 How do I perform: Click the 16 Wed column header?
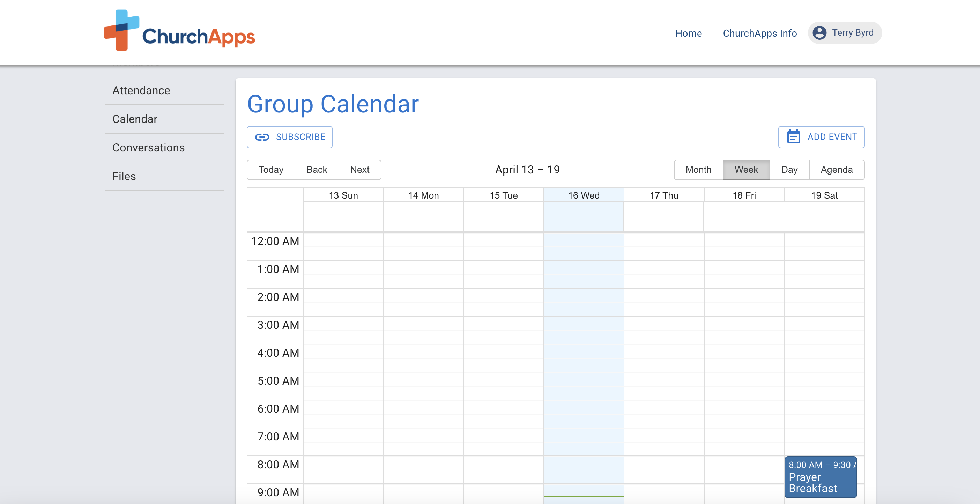[583, 195]
